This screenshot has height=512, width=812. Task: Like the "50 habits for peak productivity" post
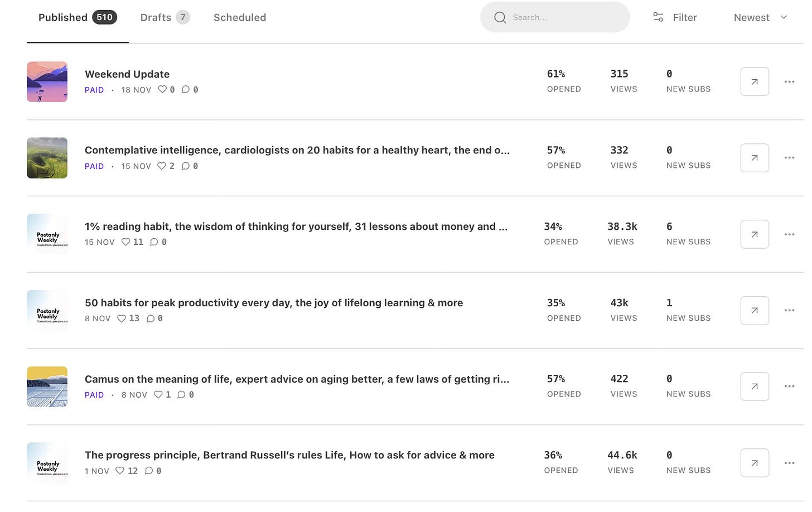pos(122,318)
